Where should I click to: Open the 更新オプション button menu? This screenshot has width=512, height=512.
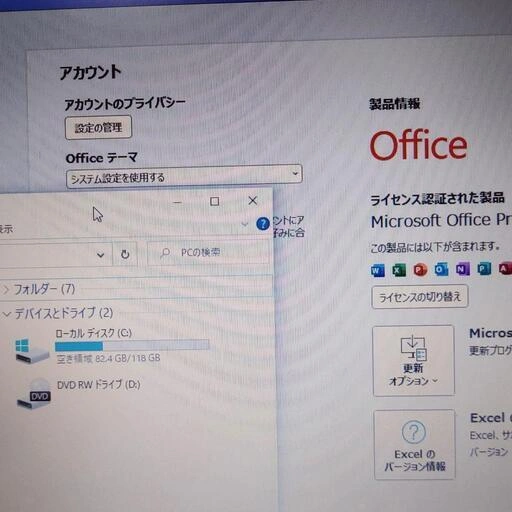pos(414,361)
